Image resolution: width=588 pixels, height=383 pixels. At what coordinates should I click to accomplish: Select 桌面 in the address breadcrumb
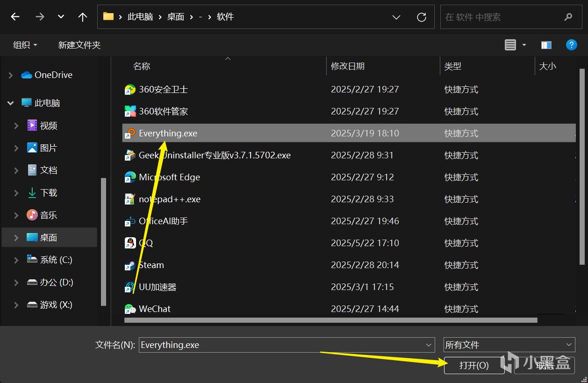click(176, 17)
